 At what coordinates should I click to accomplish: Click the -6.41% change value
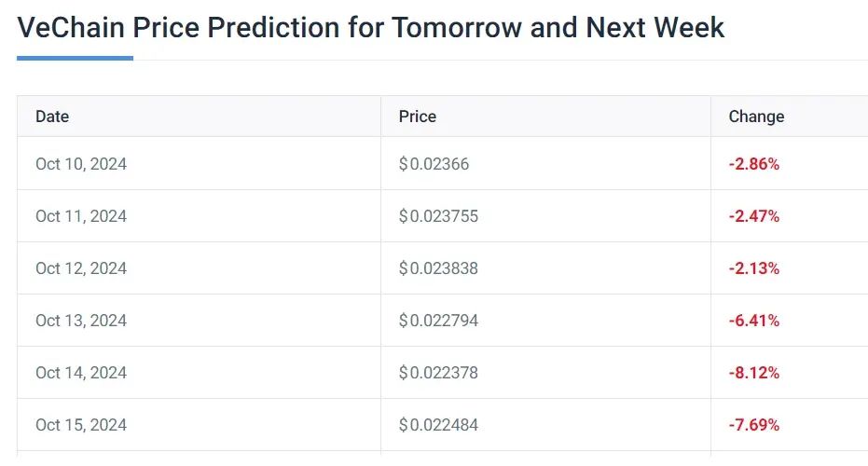pyautogui.click(x=754, y=321)
